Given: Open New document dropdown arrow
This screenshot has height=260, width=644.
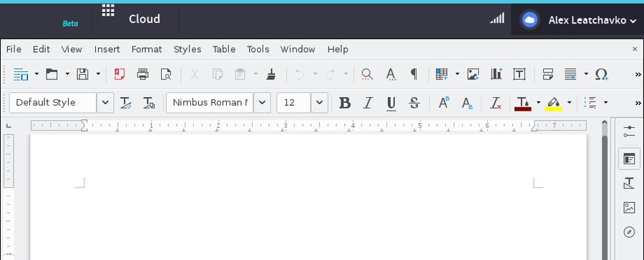Looking at the screenshot, I should pyautogui.click(x=36, y=74).
